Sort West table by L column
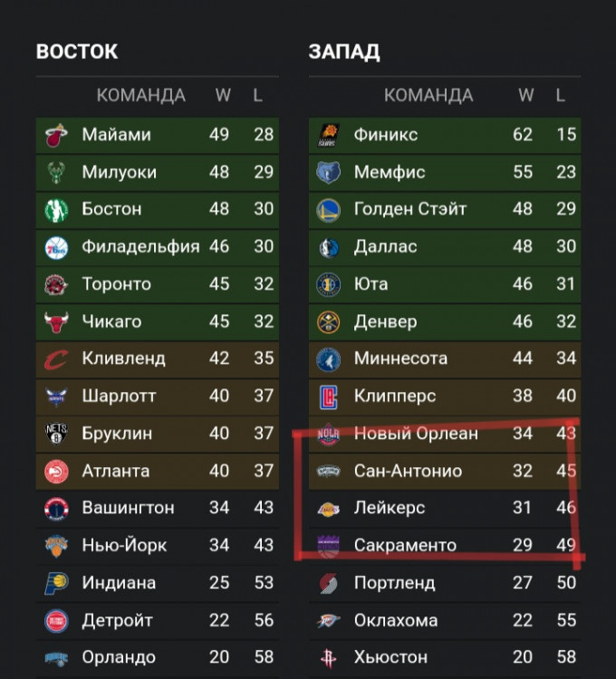Image resolution: width=616 pixels, height=679 pixels. click(x=561, y=95)
